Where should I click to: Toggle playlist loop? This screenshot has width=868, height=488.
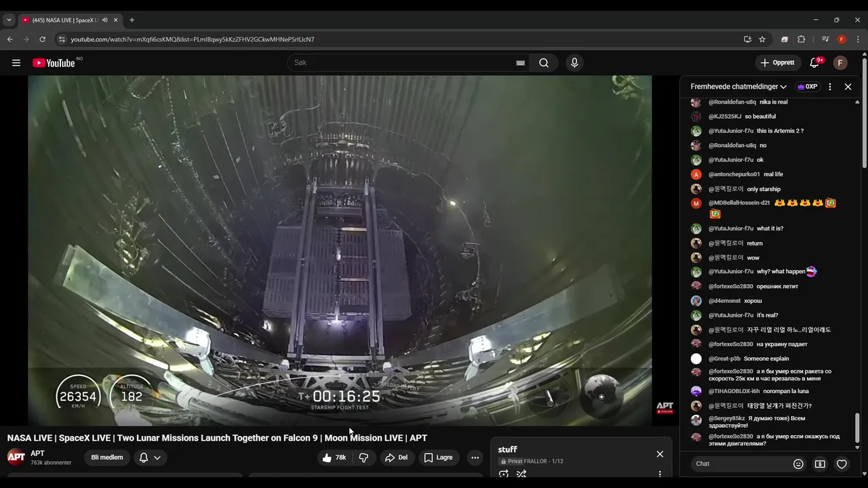point(503,474)
